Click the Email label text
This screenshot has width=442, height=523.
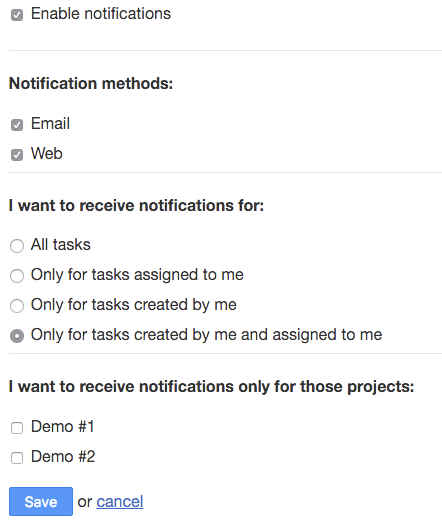(50, 123)
